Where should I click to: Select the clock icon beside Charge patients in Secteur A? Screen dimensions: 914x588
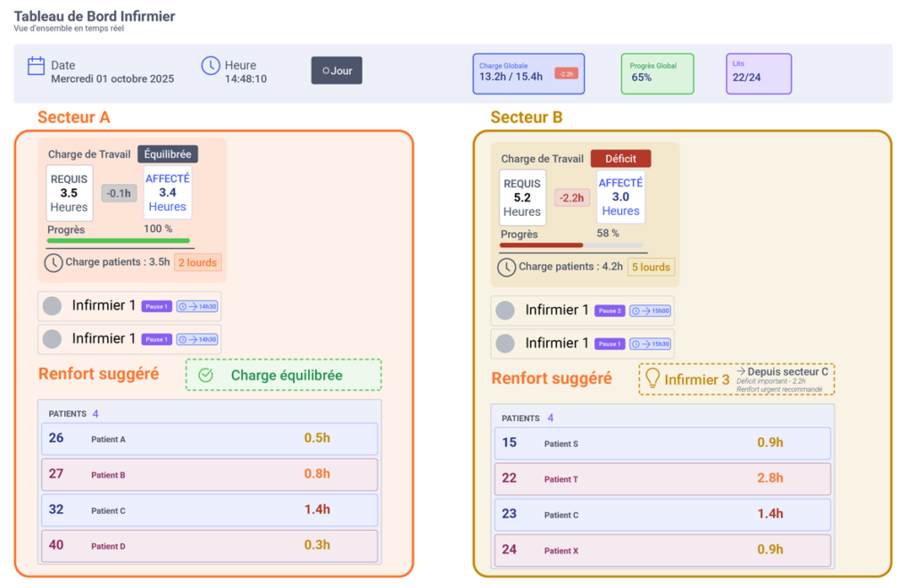54,262
